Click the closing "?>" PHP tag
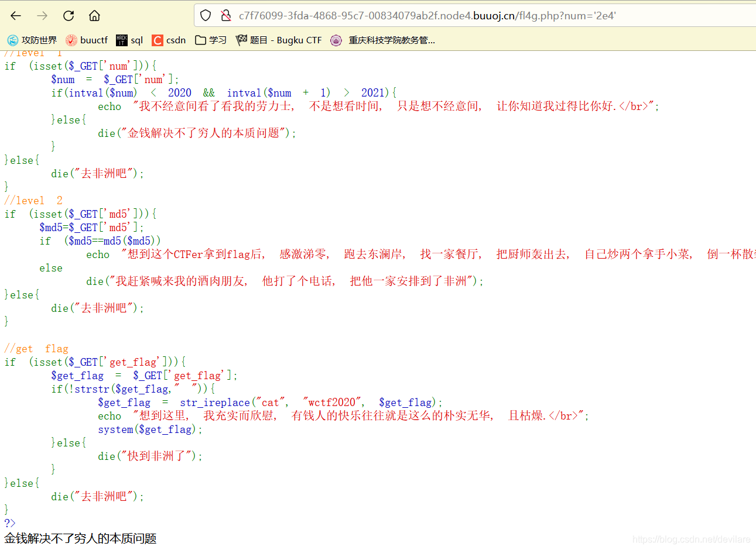 coord(10,522)
